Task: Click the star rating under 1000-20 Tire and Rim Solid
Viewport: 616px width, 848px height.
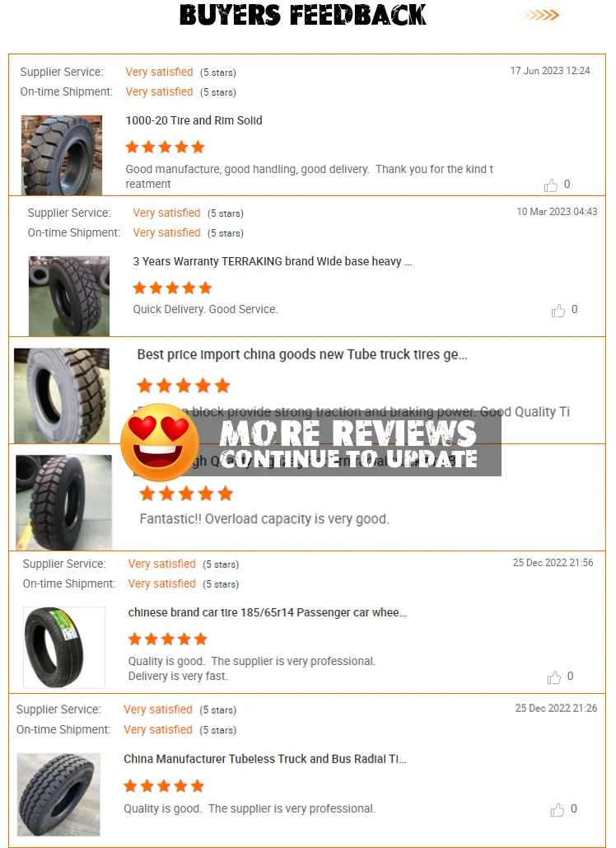Action: pos(165,147)
